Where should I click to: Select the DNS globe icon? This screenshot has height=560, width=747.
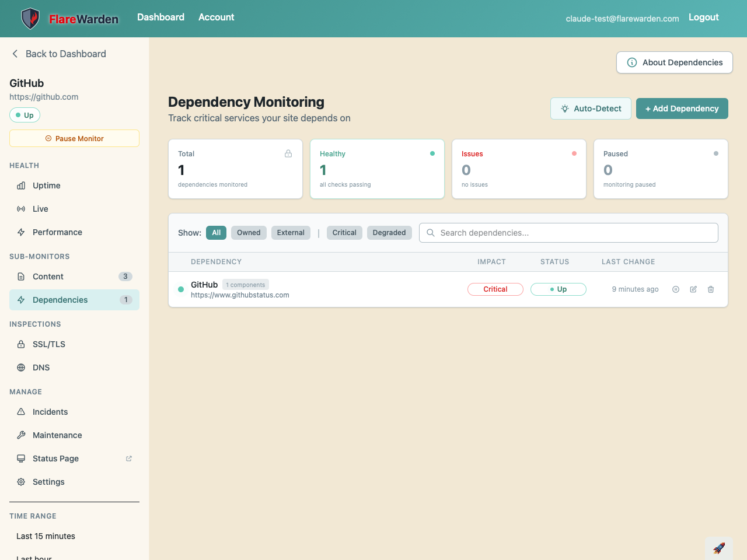pyautogui.click(x=21, y=367)
